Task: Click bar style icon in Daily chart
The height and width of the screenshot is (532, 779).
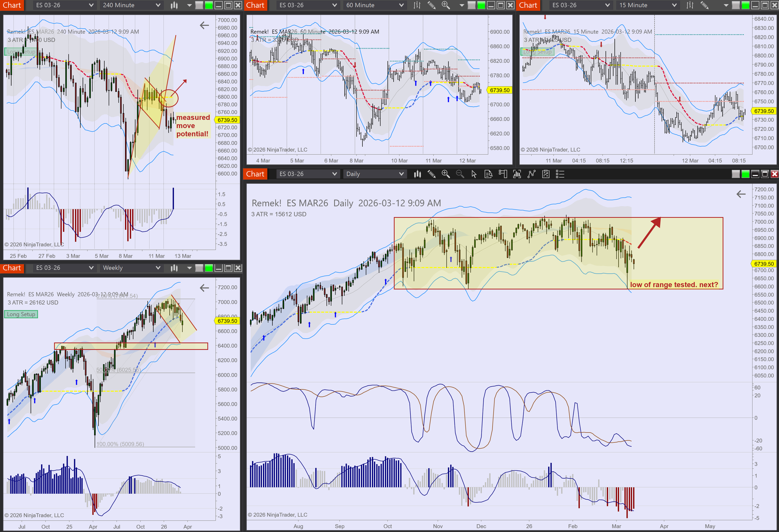Action: click(x=417, y=174)
